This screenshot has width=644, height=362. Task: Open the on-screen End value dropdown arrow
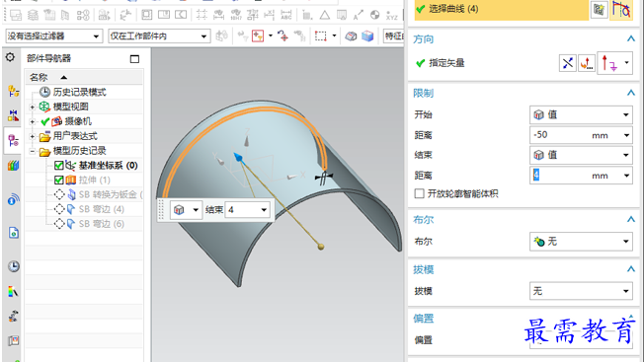click(x=264, y=210)
